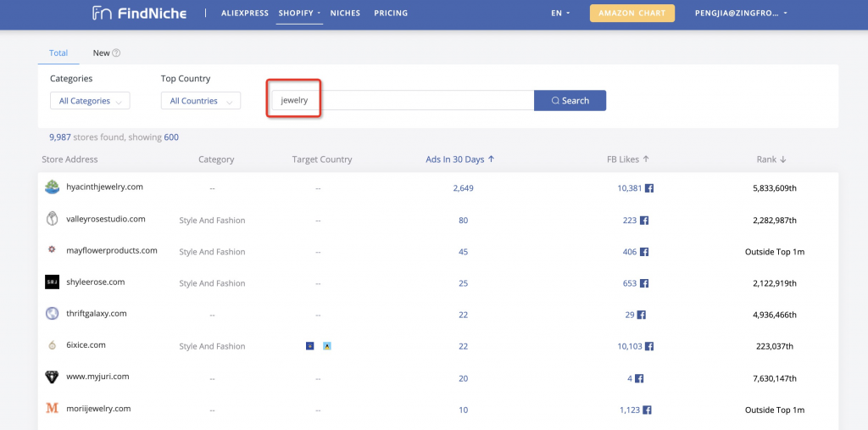Click Style And Fashion in shyleerose.com row
This screenshot has height=430, width=868.
[212, 283]
